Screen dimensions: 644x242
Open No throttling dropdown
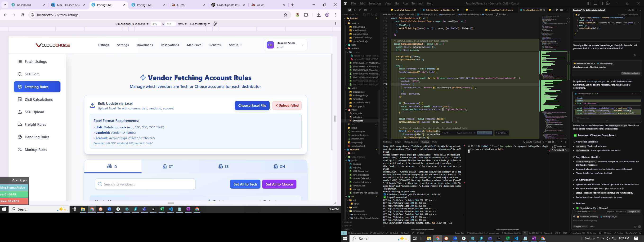pyautogui.click(x=200, y=24)
